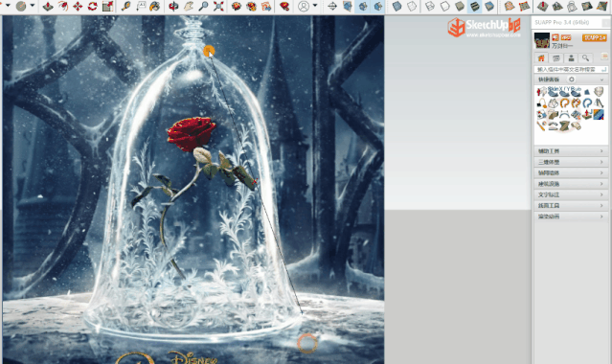Toggle the display section planes icon

[348, 7]
